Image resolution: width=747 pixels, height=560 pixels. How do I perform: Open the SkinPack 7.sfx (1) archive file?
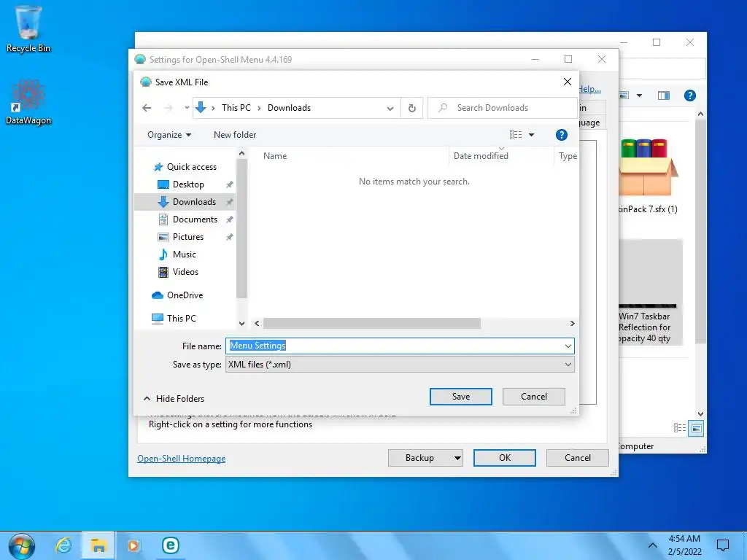pos(648,176)
